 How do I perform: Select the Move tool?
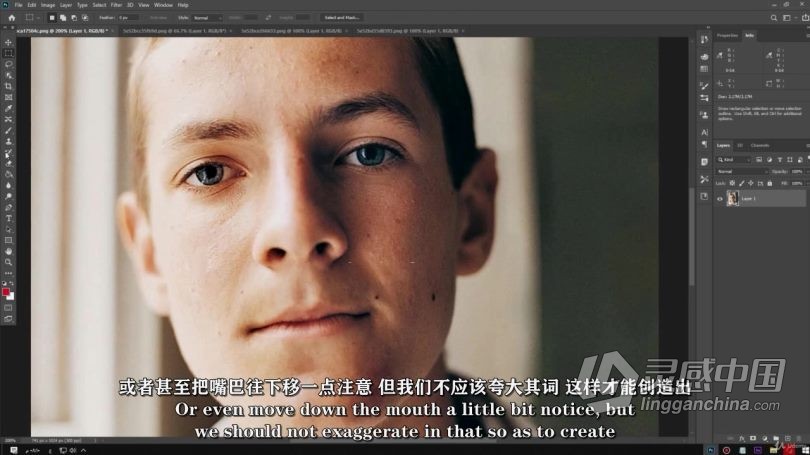(8, 42)
